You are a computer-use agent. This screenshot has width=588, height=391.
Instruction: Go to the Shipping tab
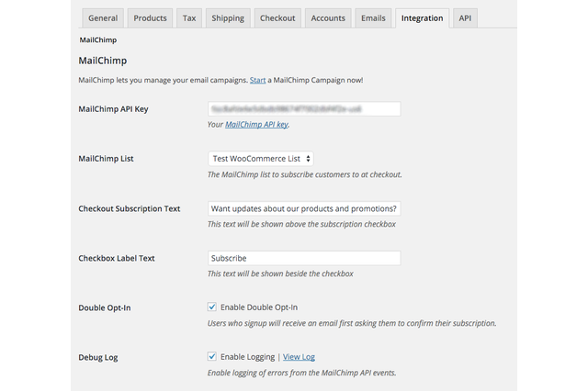(228, 18)
